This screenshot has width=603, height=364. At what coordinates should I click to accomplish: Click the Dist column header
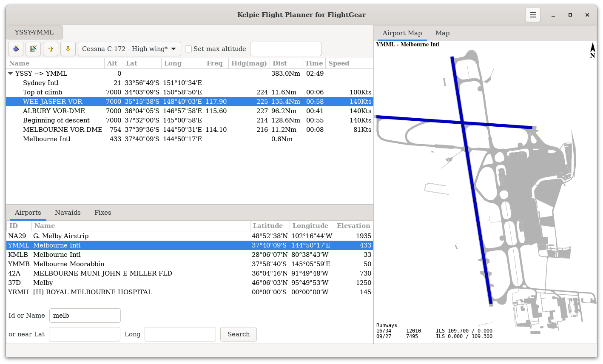286,63
